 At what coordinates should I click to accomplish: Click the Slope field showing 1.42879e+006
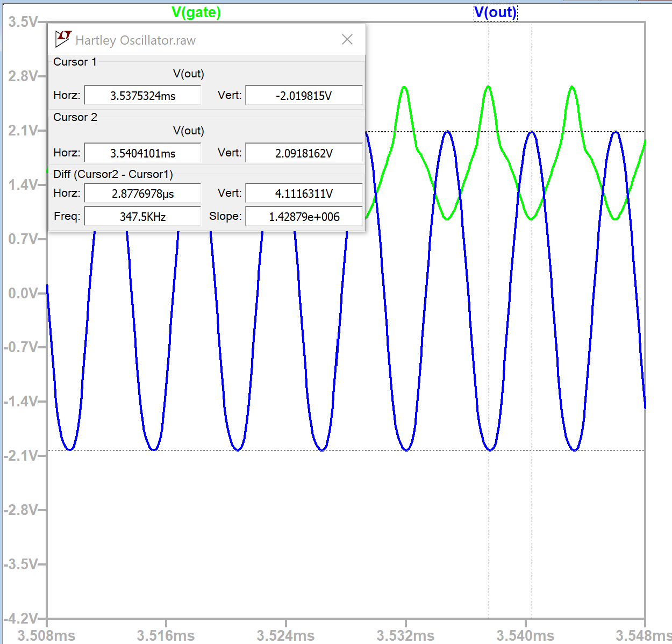pyautogui.click(x=303, y=216)
